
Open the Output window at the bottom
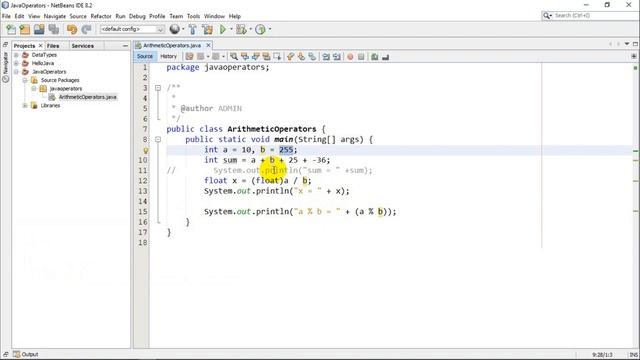[x=26, y=354]
